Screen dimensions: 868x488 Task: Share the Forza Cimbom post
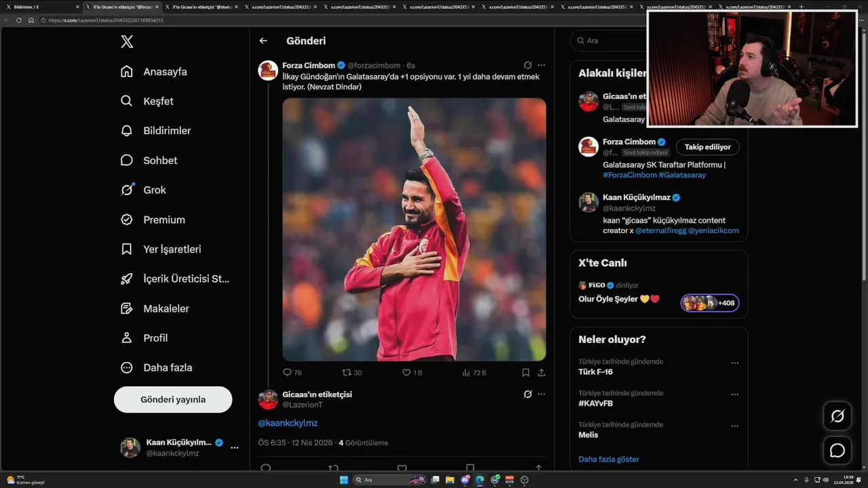coord(541,373)
